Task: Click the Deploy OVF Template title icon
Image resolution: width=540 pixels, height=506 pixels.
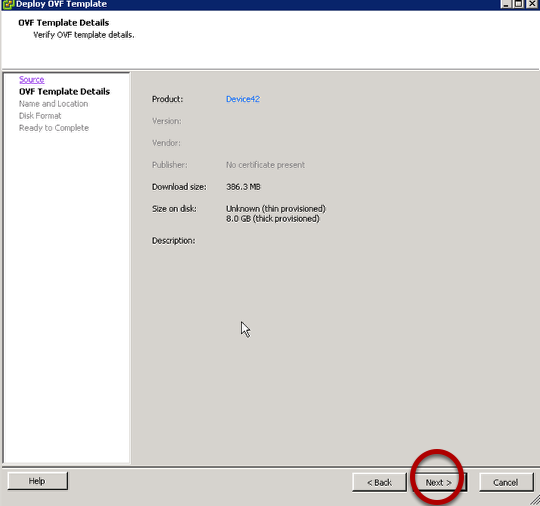Action: pos(7,4)
